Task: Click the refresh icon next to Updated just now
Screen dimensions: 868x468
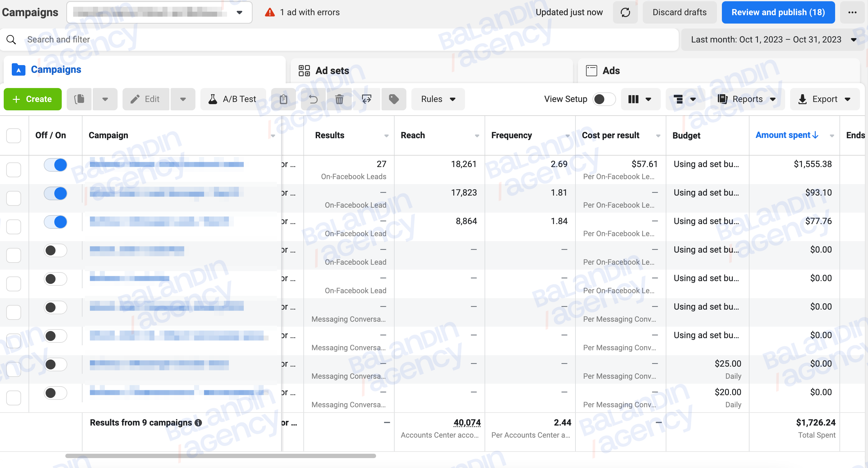Action: (625, 12)
